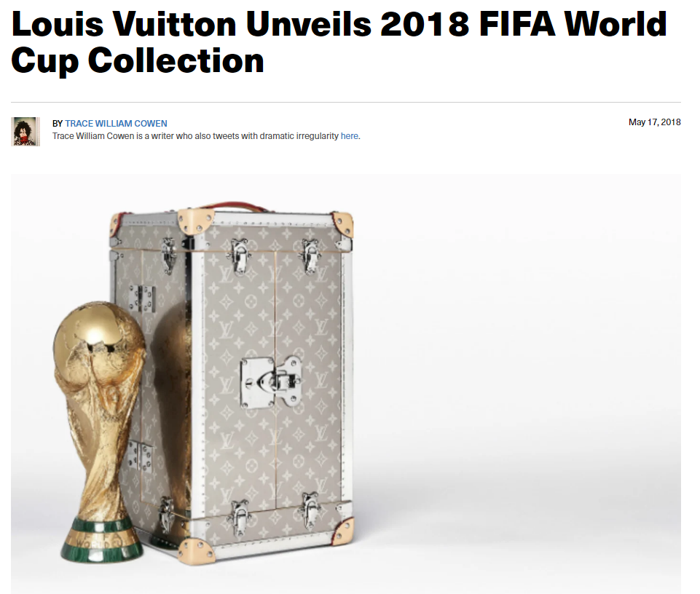The width and height of the screenshot is (700, 594).
Task: Open the TRACE WILLIAM COWEN author link
Action: tap(116, 124)
